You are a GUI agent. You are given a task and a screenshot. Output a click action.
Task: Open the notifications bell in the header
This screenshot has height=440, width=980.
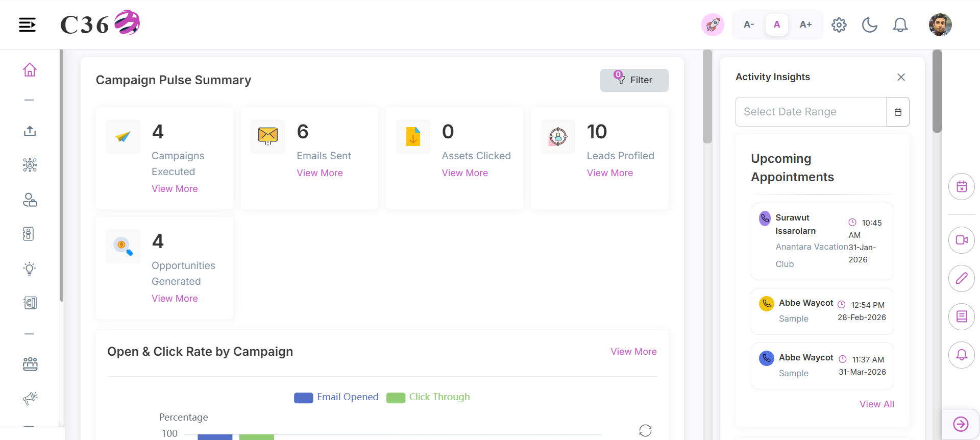click(x=900, y=25)
